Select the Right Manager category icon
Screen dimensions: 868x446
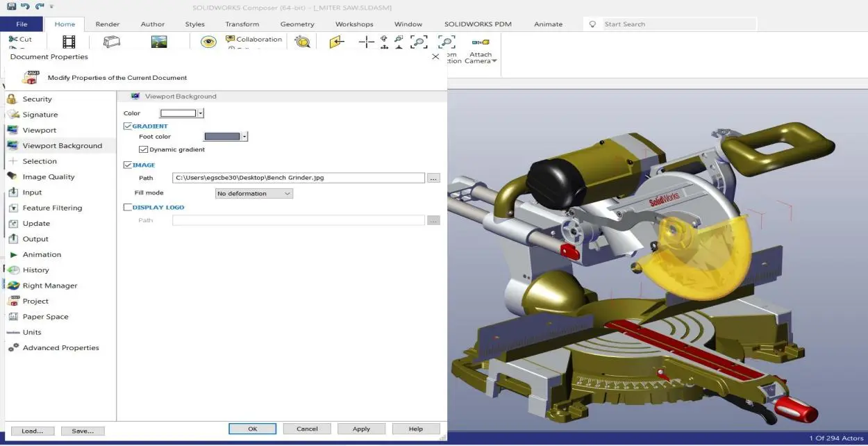tap(12, 286)
